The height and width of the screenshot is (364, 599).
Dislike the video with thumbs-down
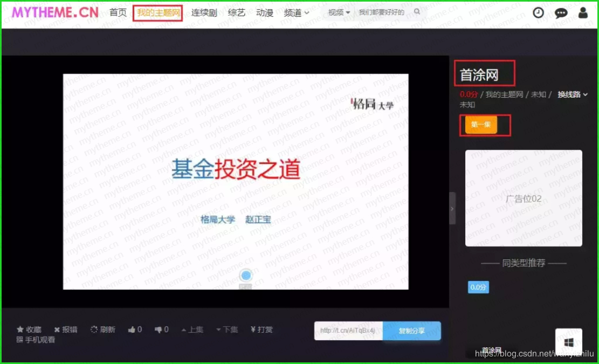pyautogui.click(x=161, y=329)
